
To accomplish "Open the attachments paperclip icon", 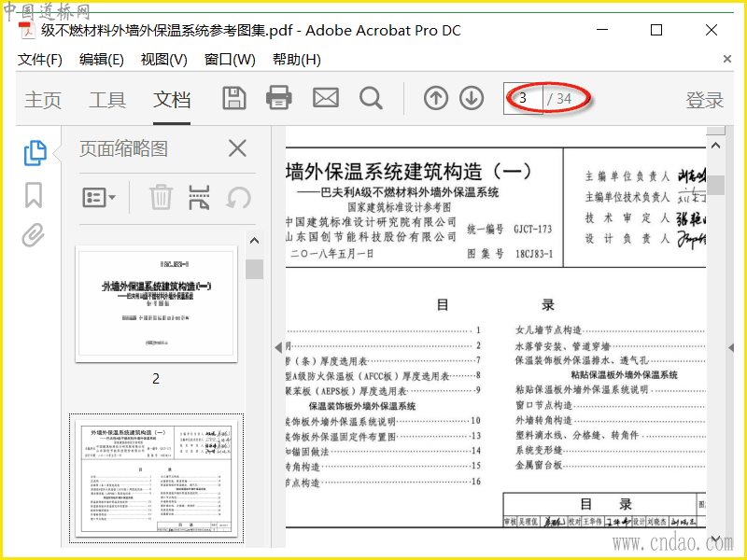I will [34, 235].
